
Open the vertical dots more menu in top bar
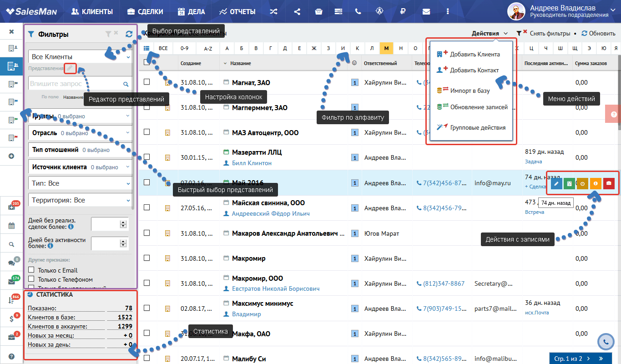click(448, 11)
